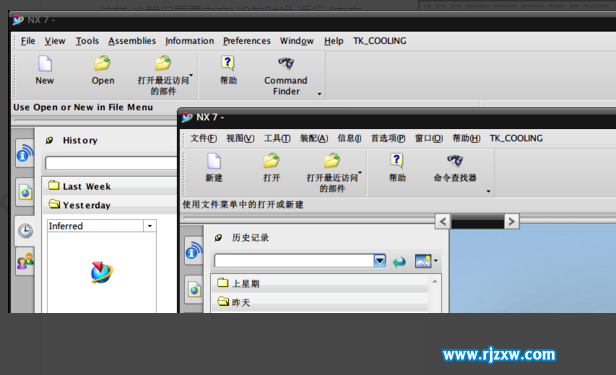Click 历史记录 search input field
Image resolution: width=616 pixels, height=375 pixels.
pos(294,260)
